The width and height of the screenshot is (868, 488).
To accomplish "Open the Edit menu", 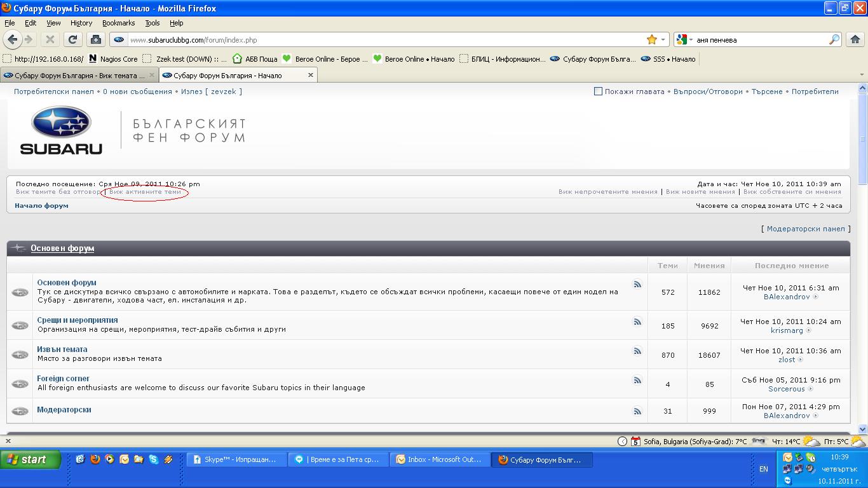I will click(x=31, y=23).
